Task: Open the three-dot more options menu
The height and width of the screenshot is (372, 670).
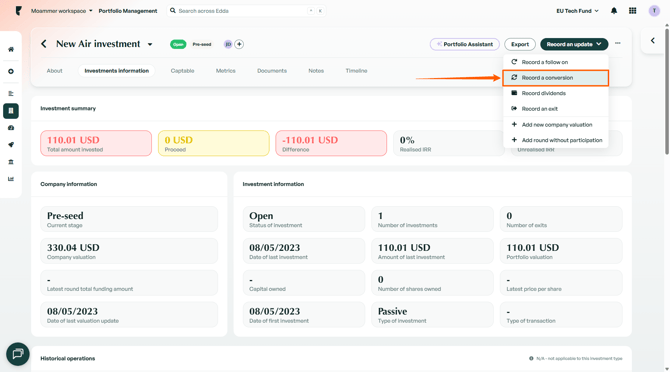Action: click(617, 43)
